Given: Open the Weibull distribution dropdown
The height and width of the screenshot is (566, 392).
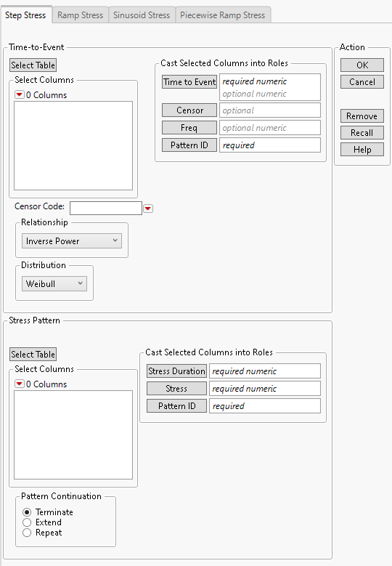Looking at the screenshot, I should [x=54, y=283].
